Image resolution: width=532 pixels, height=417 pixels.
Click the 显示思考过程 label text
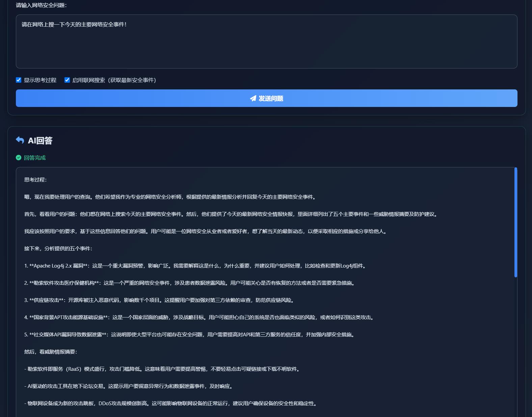pos(40,80)
